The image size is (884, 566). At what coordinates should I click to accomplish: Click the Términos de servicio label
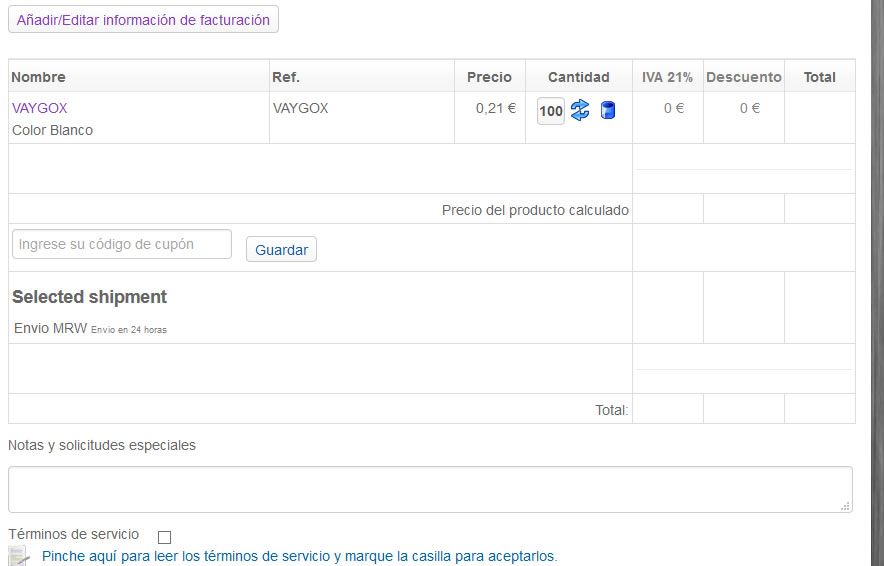click(74, 534)
